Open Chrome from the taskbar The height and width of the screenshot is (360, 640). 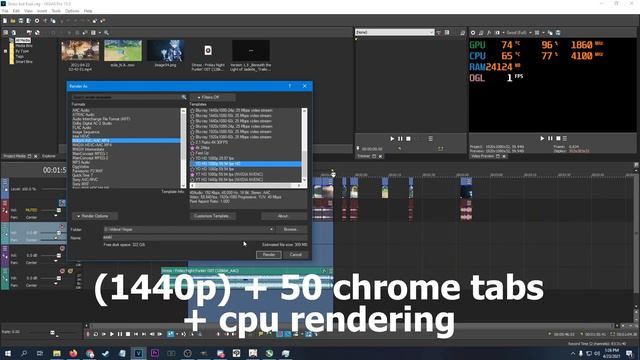coord(90,353)
